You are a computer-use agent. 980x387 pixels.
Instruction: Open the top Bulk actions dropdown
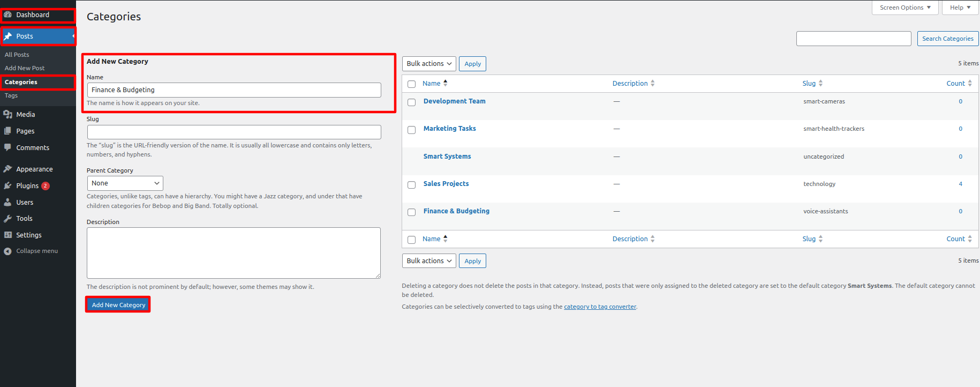(428, 64)
